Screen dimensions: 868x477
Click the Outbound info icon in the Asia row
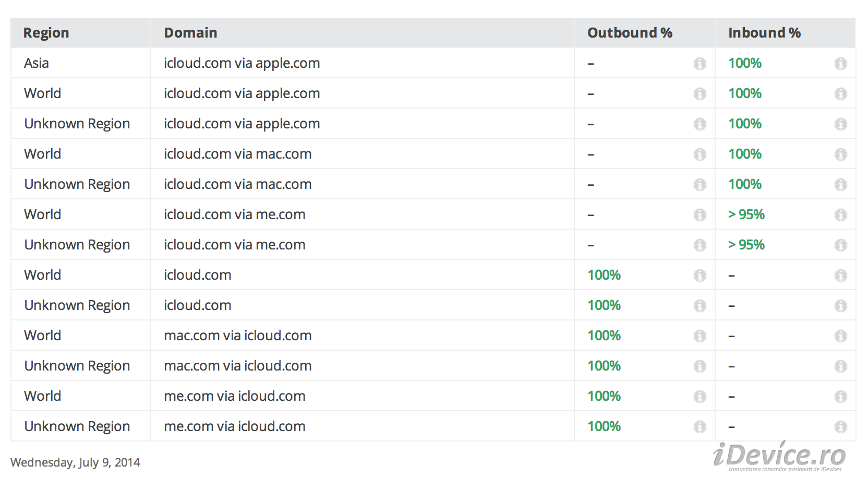click(x=700, y=64)
